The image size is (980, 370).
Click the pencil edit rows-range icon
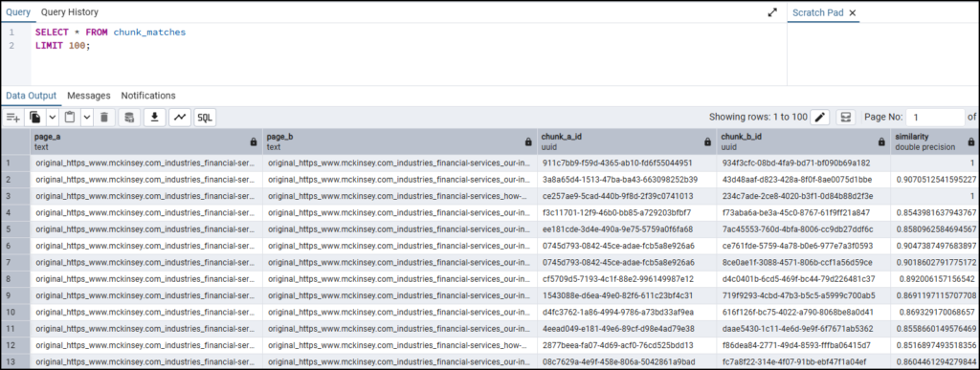[x=820, y=118]
